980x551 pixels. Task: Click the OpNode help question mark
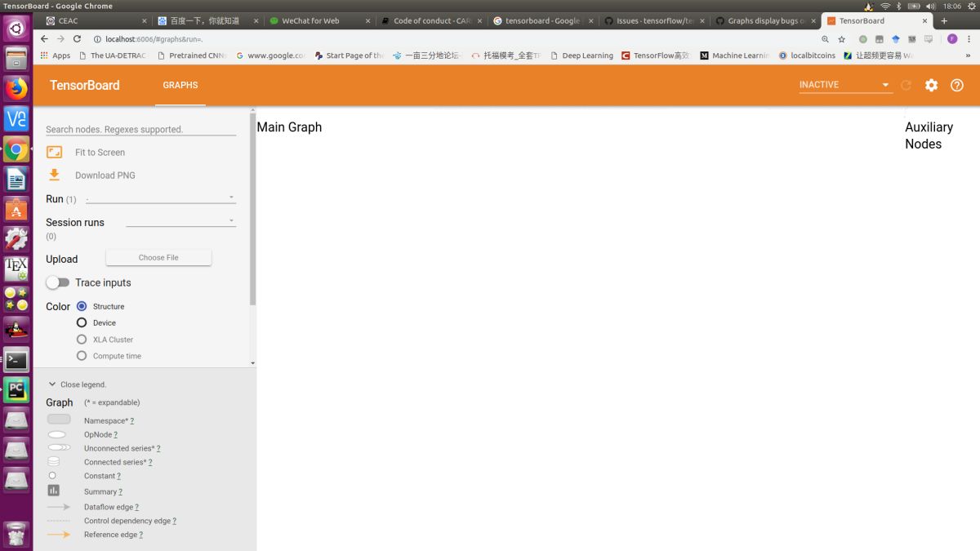coord(116,435)
